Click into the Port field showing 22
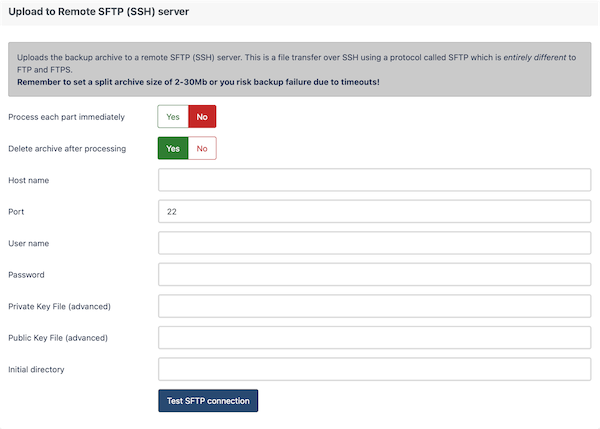Screen dimensions: 600x429 click(x=374, y=211)
